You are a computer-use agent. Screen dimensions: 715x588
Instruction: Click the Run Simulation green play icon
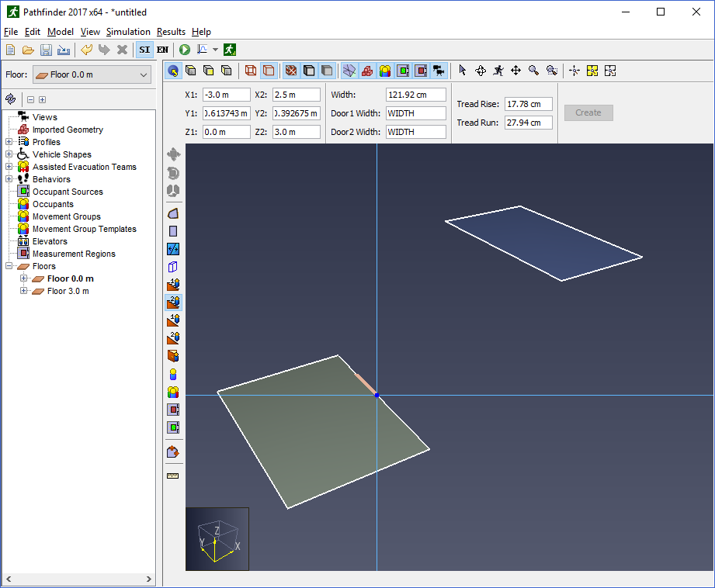(x=185, y=50)
